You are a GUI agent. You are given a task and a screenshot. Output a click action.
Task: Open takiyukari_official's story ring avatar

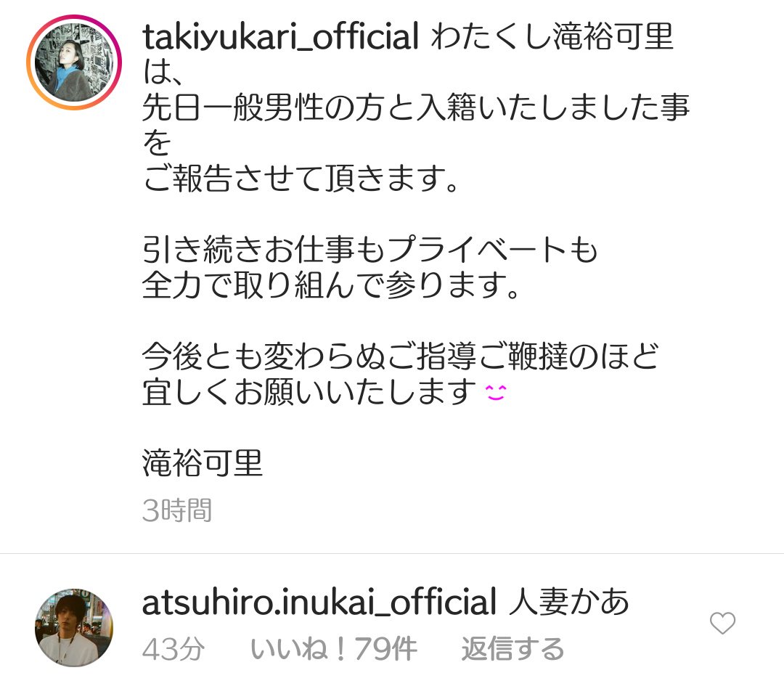pyautogui.click(x=74, y=62)
